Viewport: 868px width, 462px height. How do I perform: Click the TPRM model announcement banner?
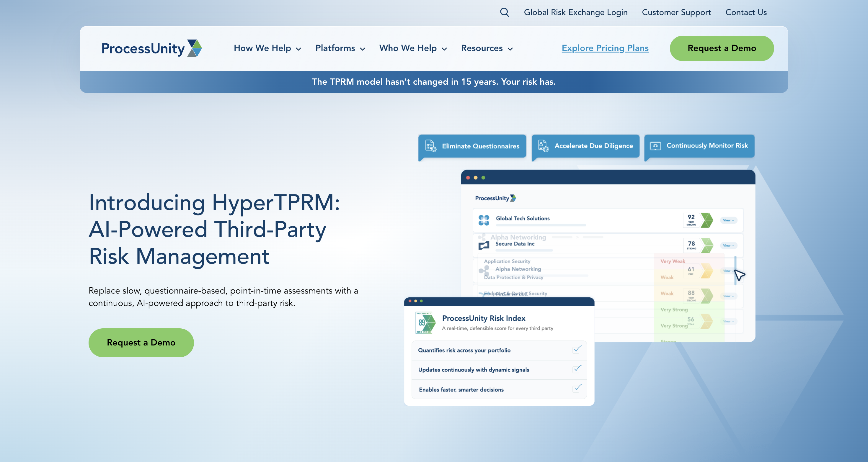click(434, 82)
